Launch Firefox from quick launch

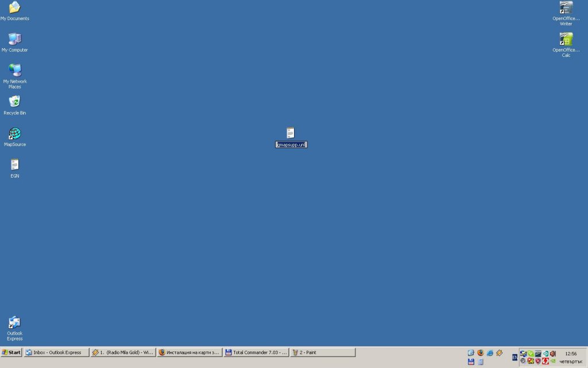[x=481, y=352]
